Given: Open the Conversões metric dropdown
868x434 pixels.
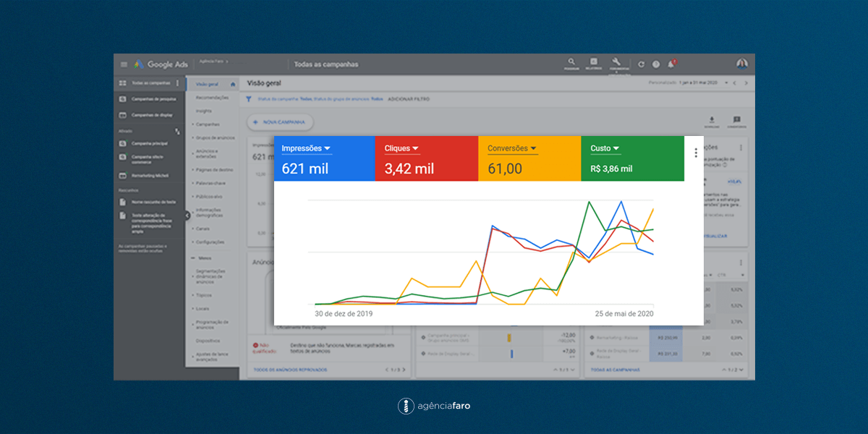Looking at the screenshot, I should (x=512, y=148).
